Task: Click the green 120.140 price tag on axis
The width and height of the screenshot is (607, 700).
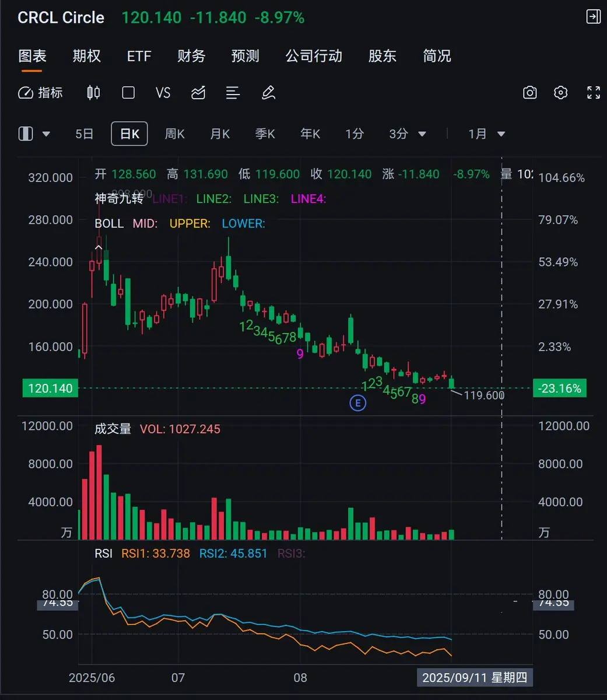Action: coord(51,388)
